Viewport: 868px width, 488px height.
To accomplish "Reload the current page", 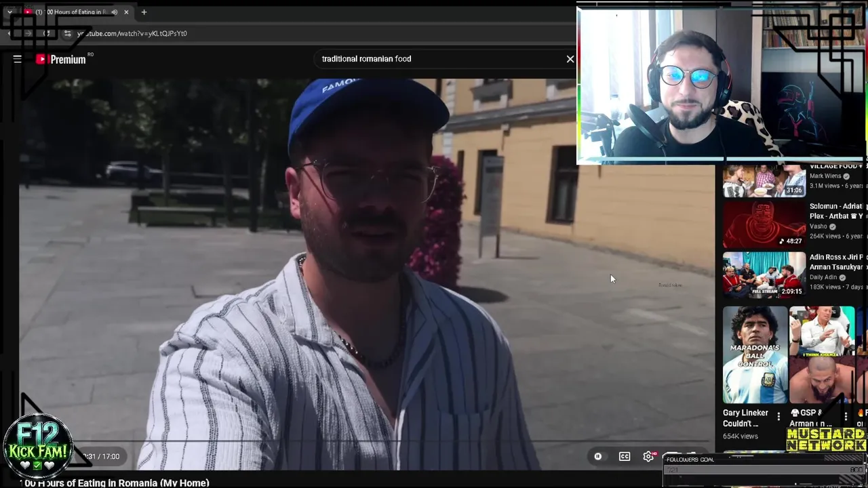I will [x=46, y=33].
